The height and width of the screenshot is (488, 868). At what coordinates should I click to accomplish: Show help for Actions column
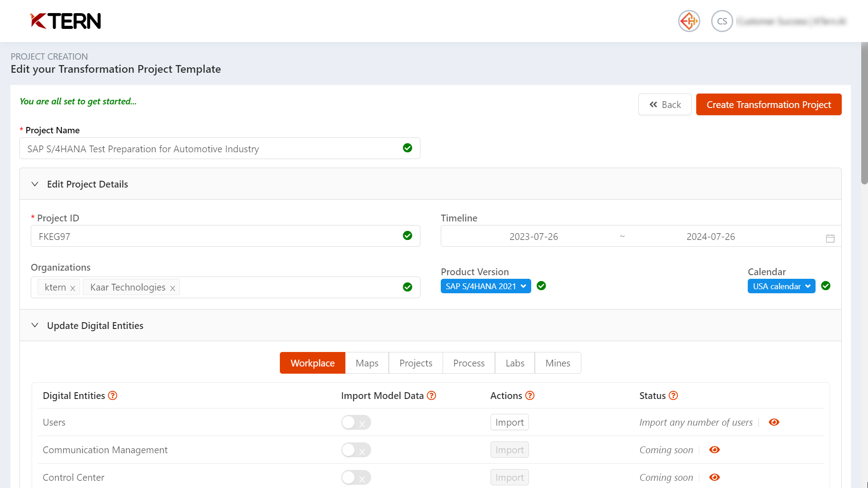[530, 395]
